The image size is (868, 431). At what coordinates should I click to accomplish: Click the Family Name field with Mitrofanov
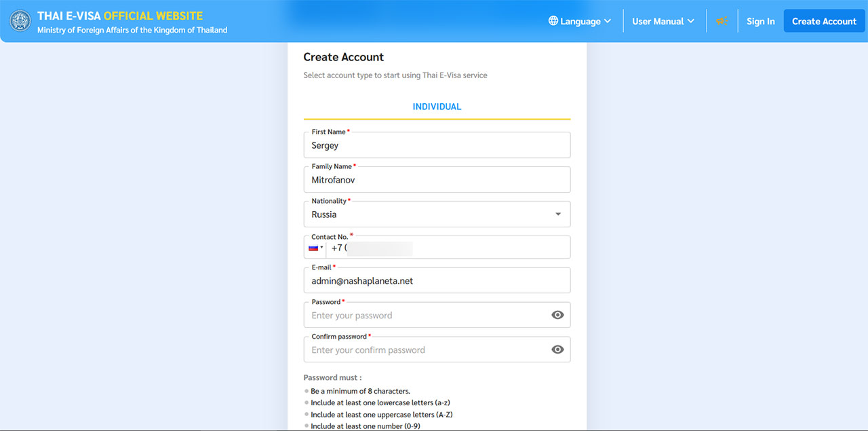(437, 179)
